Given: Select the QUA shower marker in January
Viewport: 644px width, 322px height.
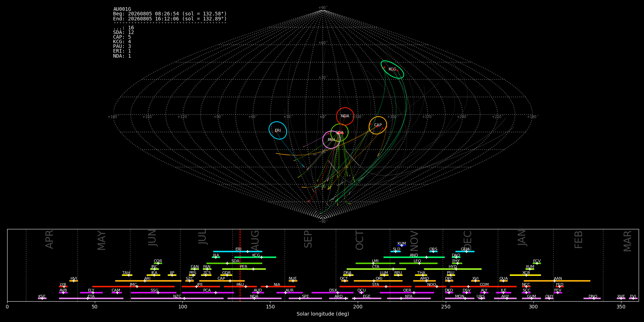Looking at the screenshot, I should pos(503,281).
